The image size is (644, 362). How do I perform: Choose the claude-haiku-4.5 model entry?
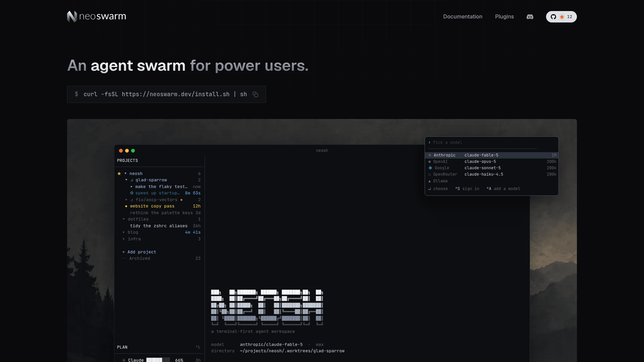click(484, 174)
